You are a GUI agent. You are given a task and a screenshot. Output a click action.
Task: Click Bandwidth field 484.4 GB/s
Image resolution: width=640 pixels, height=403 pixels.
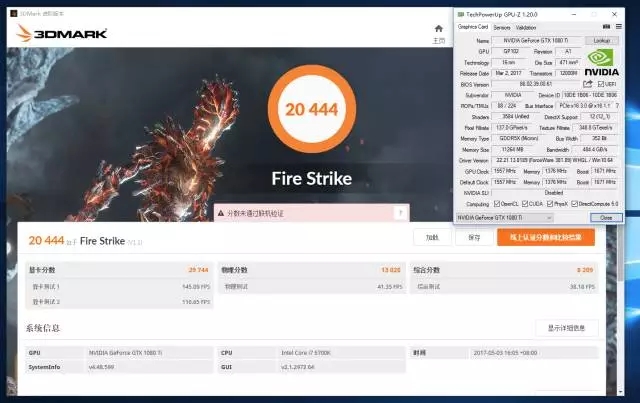[595, 149]
